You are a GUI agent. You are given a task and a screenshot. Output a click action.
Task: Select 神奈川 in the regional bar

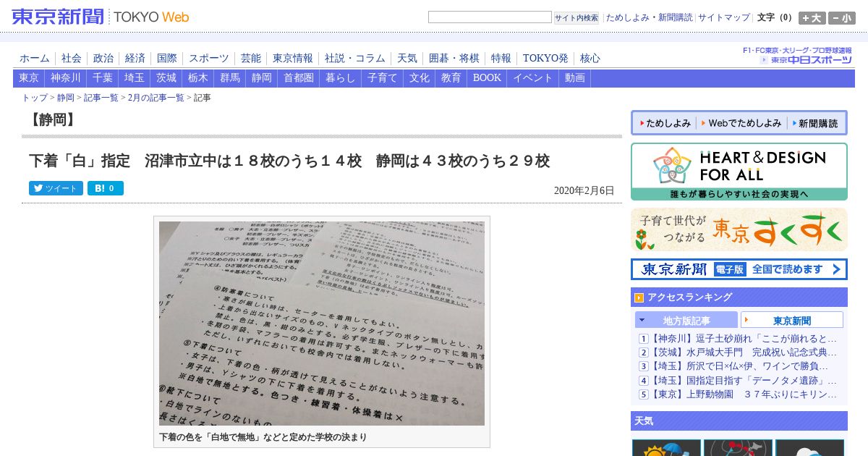(66, 78)
